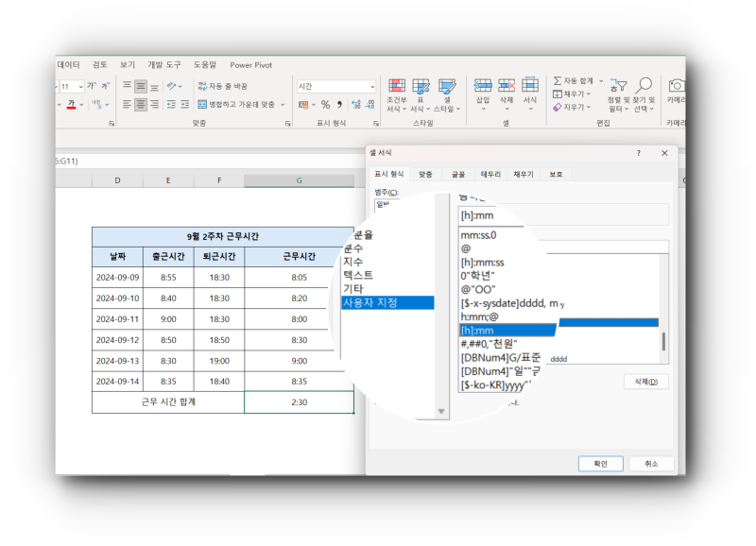The height and width of the screenshot is (546, 756).
Task: Apply accounting number format
Action: (x=303, y=105)
